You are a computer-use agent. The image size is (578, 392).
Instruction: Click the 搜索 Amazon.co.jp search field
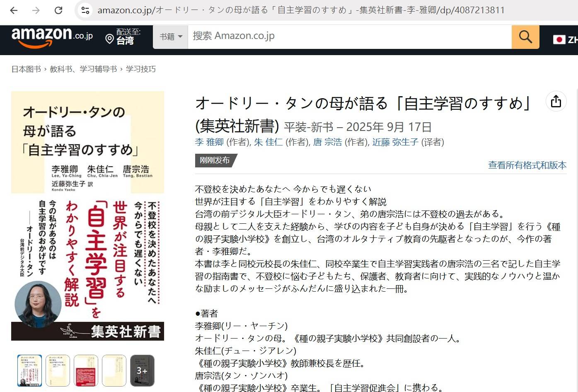click(x=350, y=36)
